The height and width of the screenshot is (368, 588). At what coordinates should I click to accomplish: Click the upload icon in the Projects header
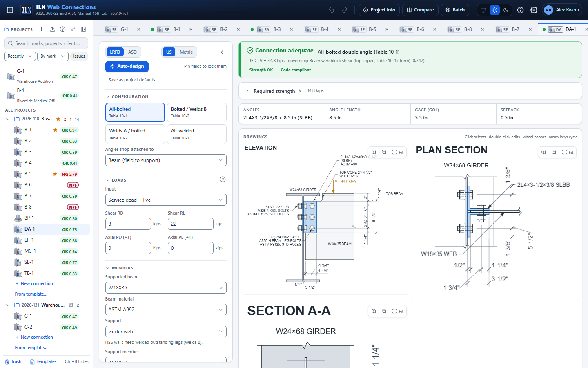52,29
